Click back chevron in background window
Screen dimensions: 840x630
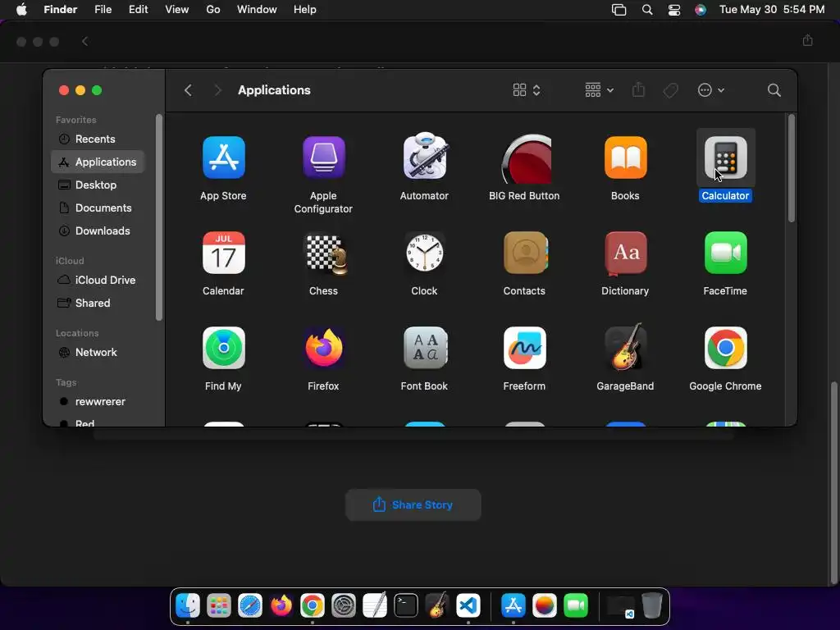(84, 41)
